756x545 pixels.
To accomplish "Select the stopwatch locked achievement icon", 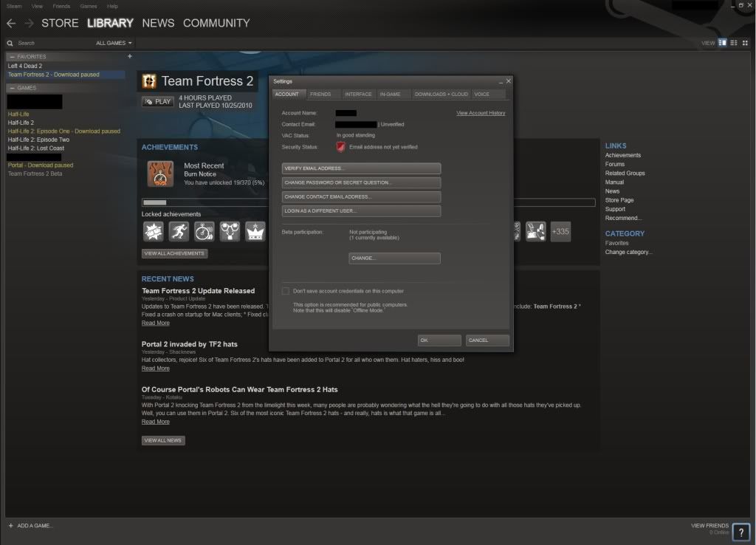I will (x=205, y=231).
